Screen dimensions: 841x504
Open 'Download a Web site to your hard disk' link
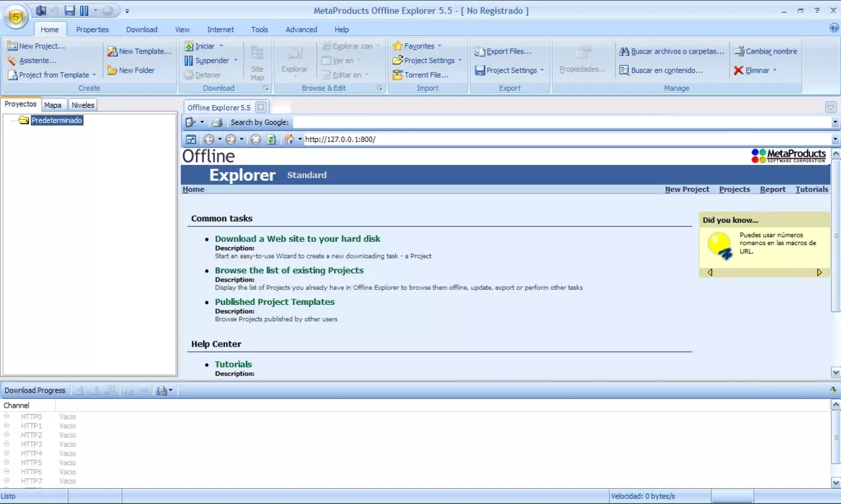pos(298,239)
